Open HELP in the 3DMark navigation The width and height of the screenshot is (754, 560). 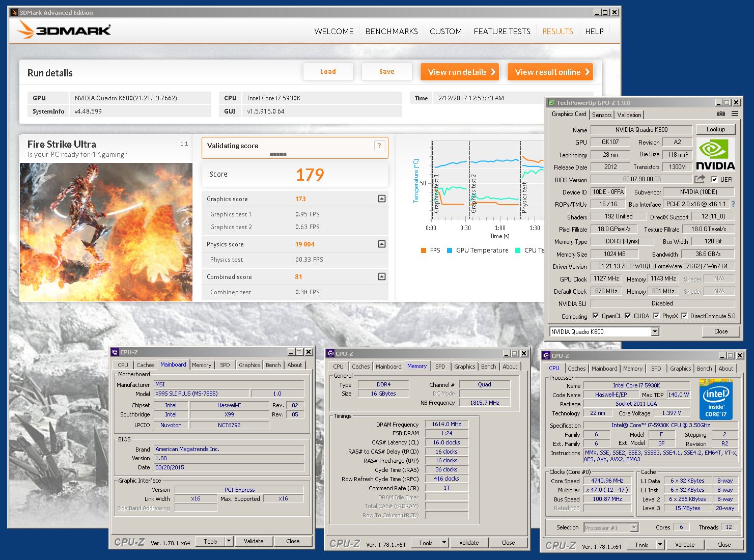[594, 31]
